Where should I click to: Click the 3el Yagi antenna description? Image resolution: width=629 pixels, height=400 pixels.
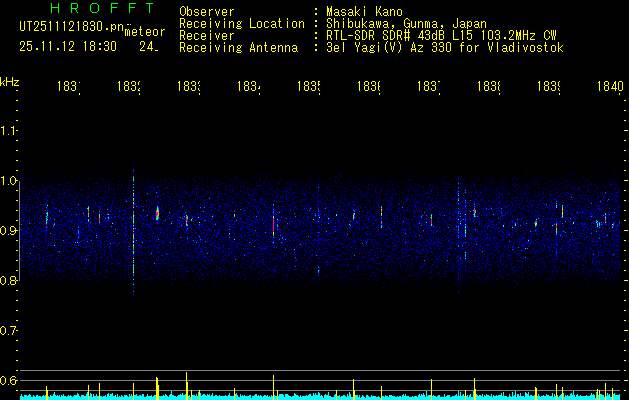tap(445, 48)
